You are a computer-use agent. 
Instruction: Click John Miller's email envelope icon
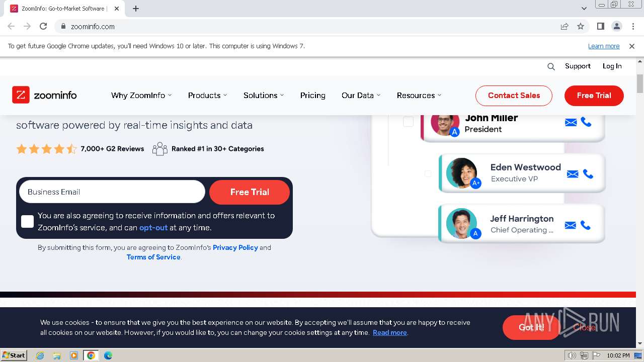[x=571, y=122]
